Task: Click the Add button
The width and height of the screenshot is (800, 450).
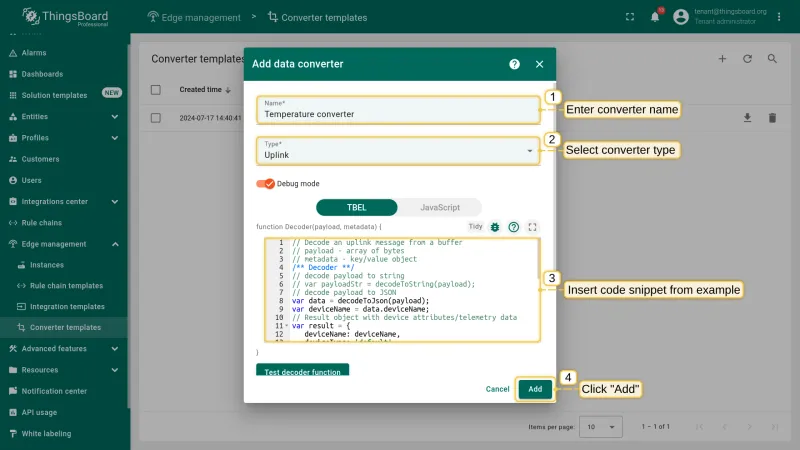Action: 535,389
